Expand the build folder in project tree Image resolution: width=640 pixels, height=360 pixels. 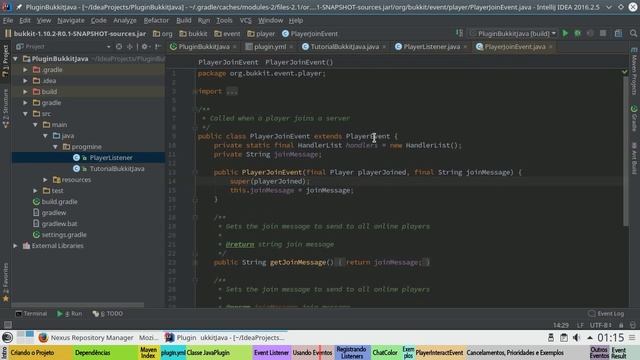pos(25,92)
